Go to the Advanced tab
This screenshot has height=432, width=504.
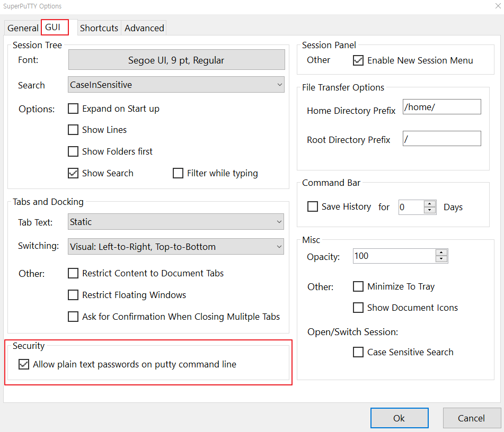pos(144,28)
